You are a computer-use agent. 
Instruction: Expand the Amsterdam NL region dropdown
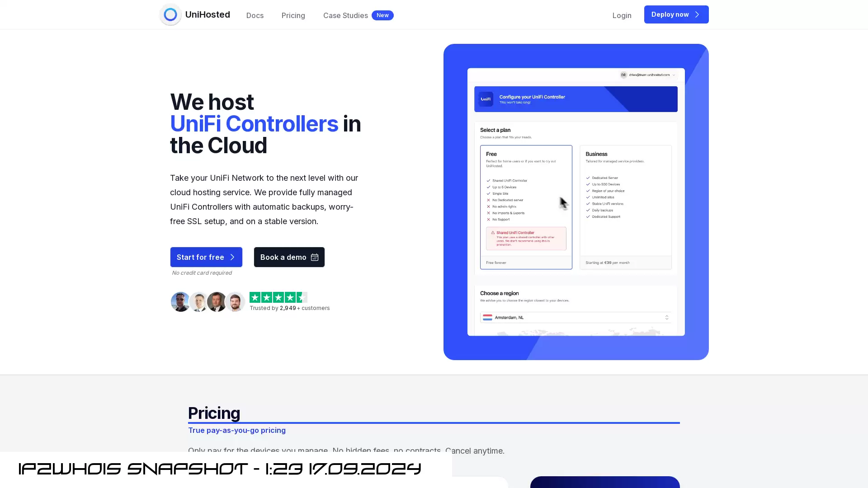[x=666, y=317]
